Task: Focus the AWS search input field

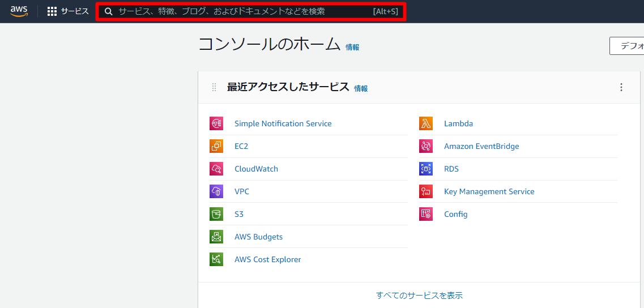Action: pyautogui.click(x=251, y=11)
